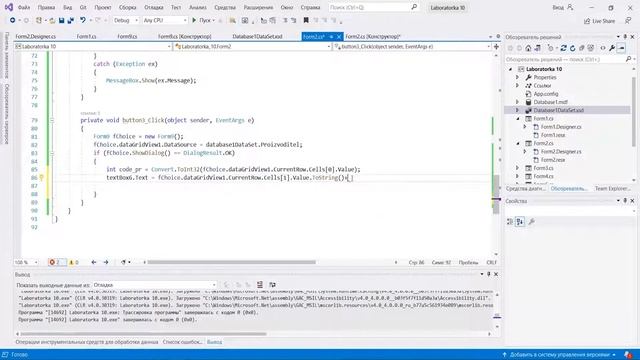Open the Правка menu
Viewport: 640px width, 360px height.
[46, 7]
